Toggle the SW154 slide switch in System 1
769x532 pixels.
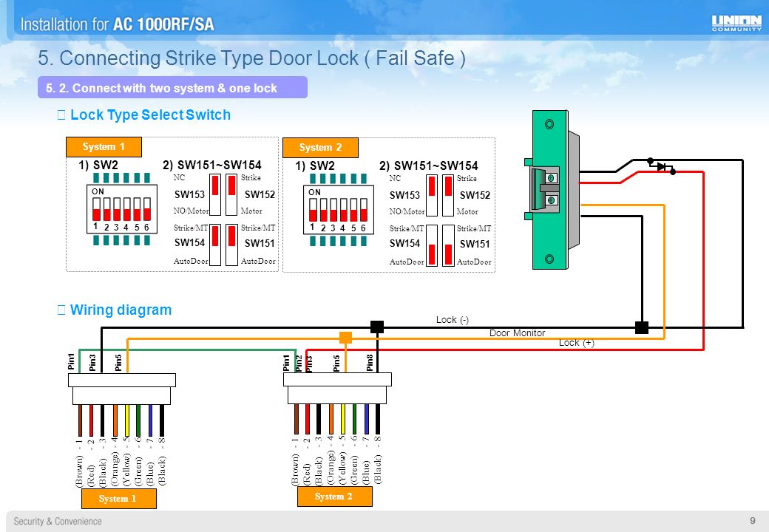pos(215,245)
